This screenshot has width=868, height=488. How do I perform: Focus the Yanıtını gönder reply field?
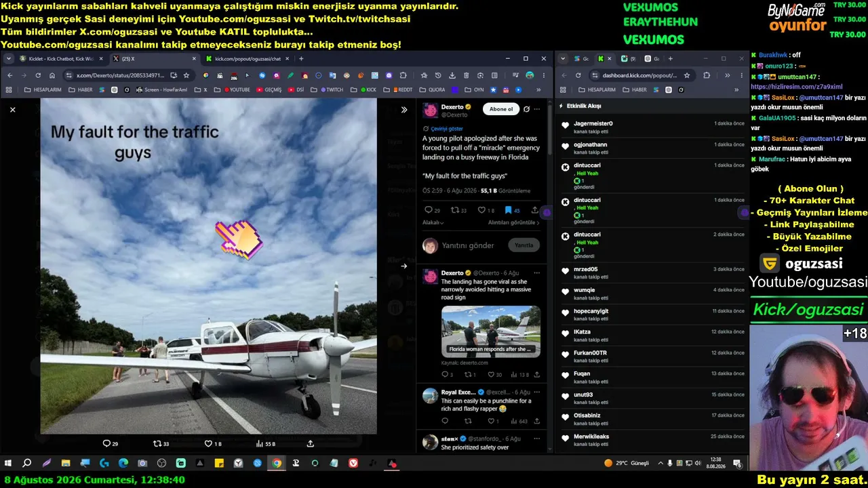pyautogui.click(x=468, y=245)
